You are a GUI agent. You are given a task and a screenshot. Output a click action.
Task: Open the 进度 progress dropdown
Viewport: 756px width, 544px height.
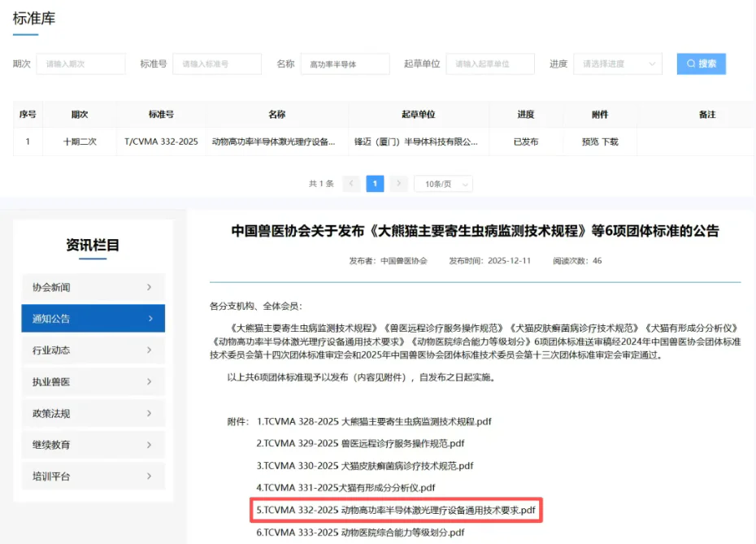(x=618, y=63)
